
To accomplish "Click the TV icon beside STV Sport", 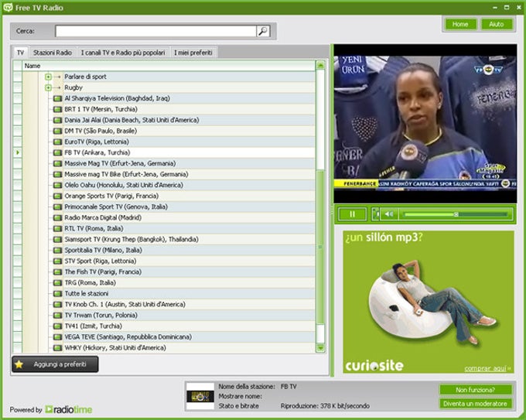I will [58, 261].
